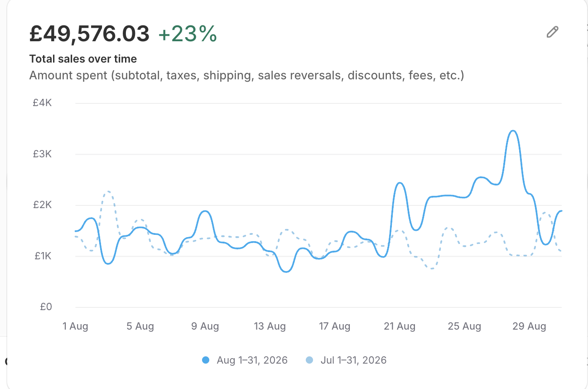
Task: Toggle the Jul 1–31, 2026 legend entry
Action: click(x=346, y=360)
